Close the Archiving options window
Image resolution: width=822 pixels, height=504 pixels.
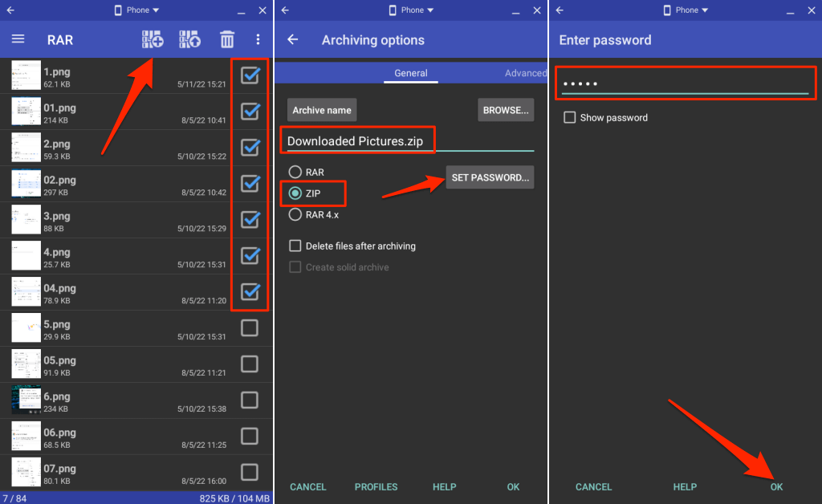click(x=537, y=10)
